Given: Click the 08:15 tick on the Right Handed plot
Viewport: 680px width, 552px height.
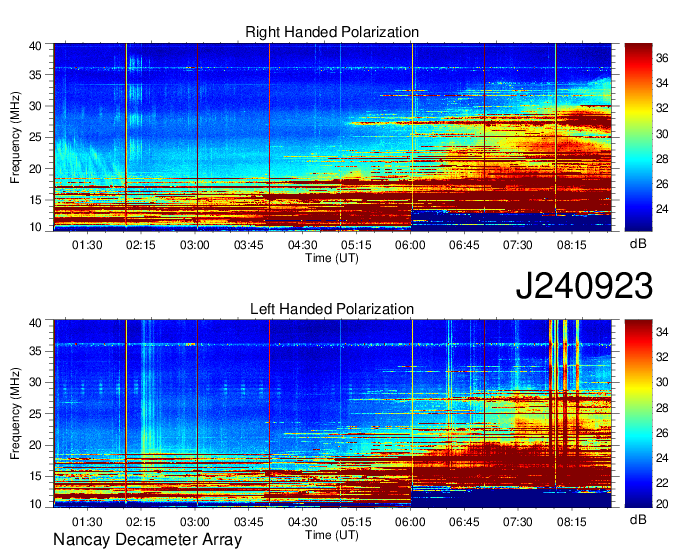Looking at the screenshot, I should [571, 245].
